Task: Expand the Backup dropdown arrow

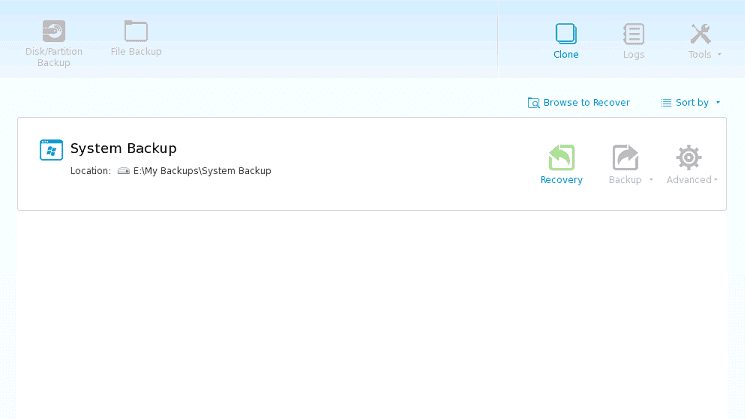Action: pyautogui.click(x=651, y=180)
